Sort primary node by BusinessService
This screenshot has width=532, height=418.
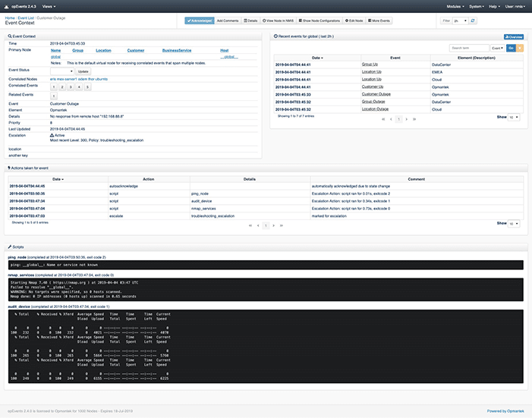tap(177, 51)
